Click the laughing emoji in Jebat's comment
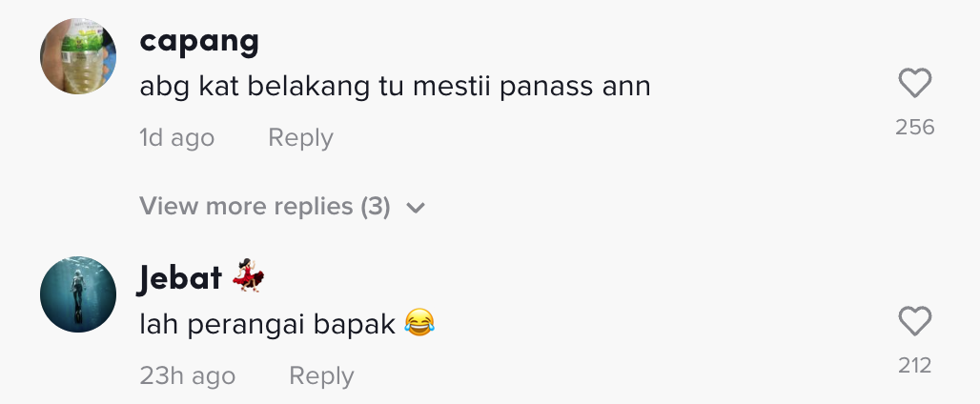This screenshot has width=980, height=404. [x=419, y=324]
